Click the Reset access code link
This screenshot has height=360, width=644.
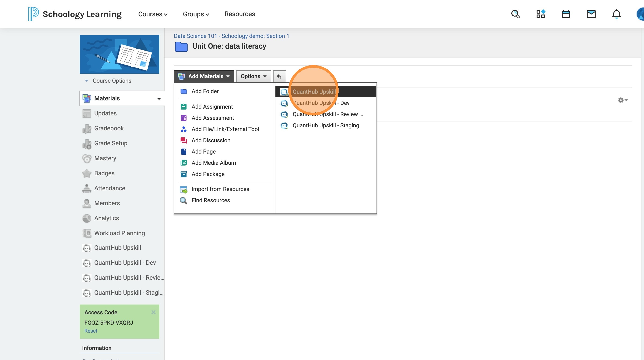91,331
